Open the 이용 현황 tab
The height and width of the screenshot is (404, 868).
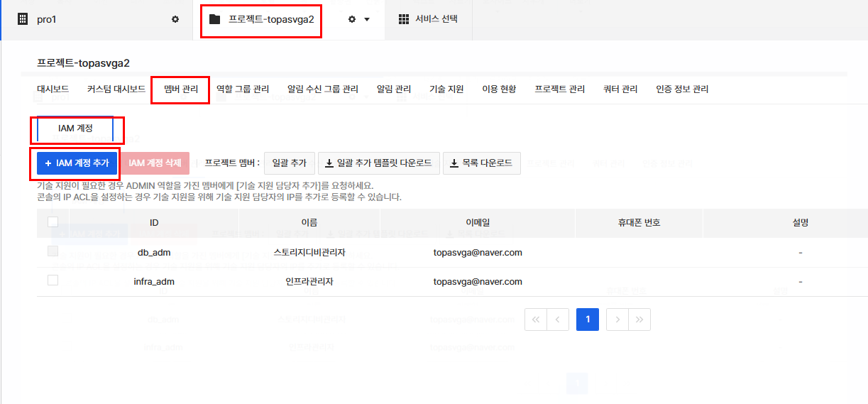(499, 89)
